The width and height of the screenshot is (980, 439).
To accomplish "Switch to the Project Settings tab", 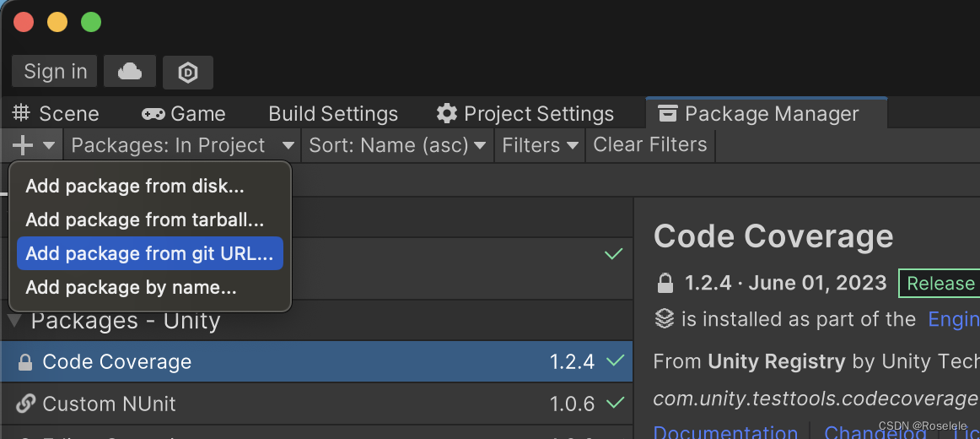I will click(525, 114).
